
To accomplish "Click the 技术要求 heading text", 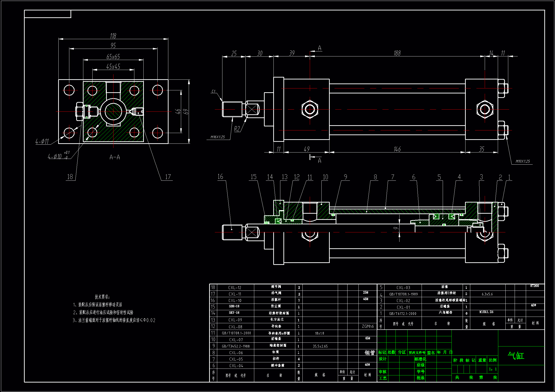I will click(102, 297).
